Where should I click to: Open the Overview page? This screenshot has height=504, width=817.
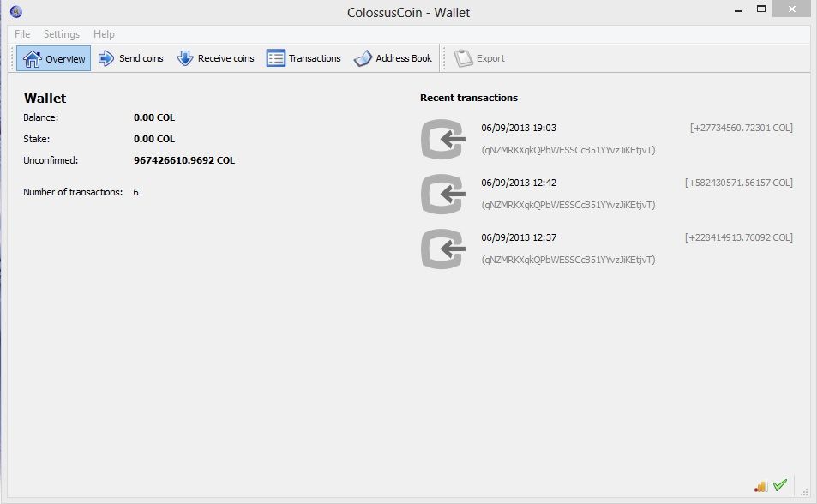[54, 58]
